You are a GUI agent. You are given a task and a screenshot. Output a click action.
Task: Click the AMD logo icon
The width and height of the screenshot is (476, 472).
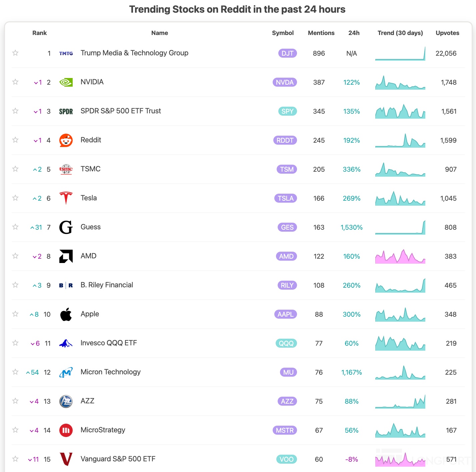pyautogui.click(x=66, y=256)
